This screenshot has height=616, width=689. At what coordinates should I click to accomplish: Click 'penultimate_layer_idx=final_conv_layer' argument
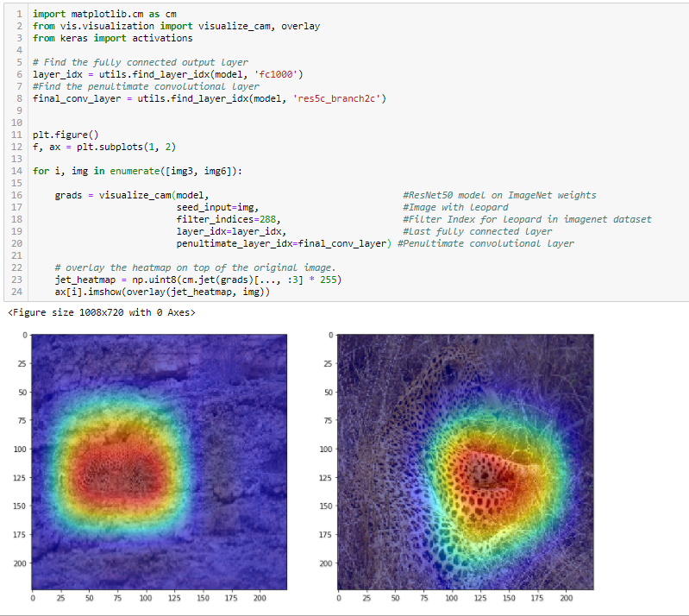tap(281, 243)
